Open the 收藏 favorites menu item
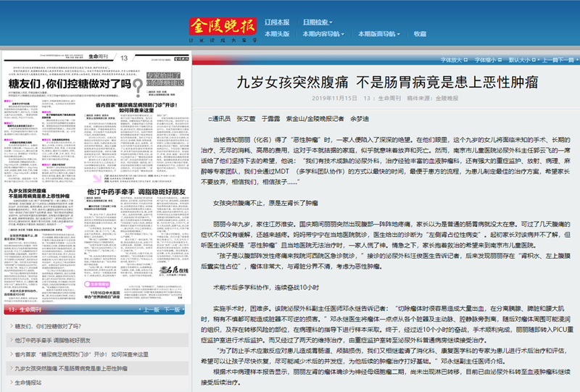This screenshot has height=392, width=580. point(420,34)
